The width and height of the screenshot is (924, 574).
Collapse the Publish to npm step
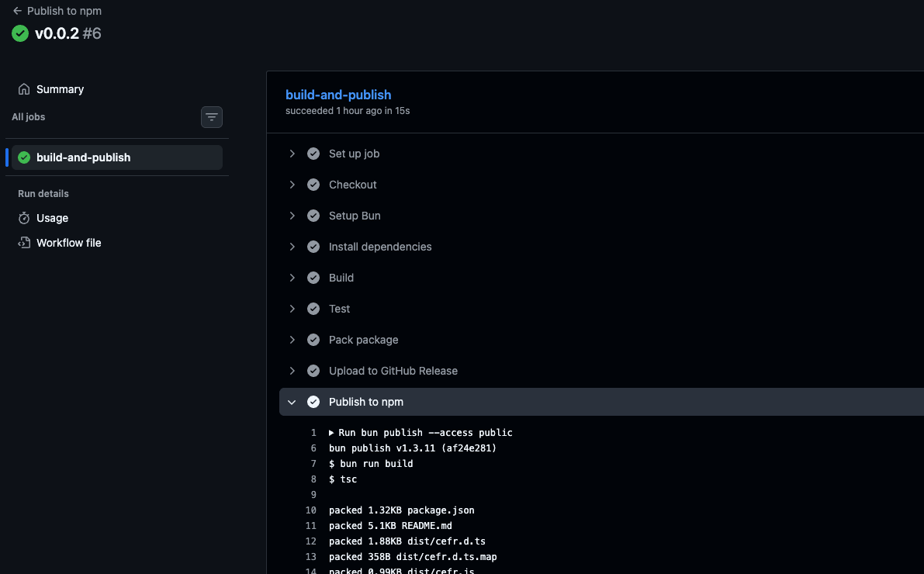click(x=292, y=402)
